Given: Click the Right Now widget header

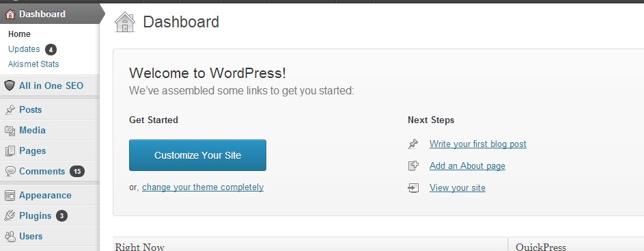Looking at the screenshot, I should tap(310, 246).
